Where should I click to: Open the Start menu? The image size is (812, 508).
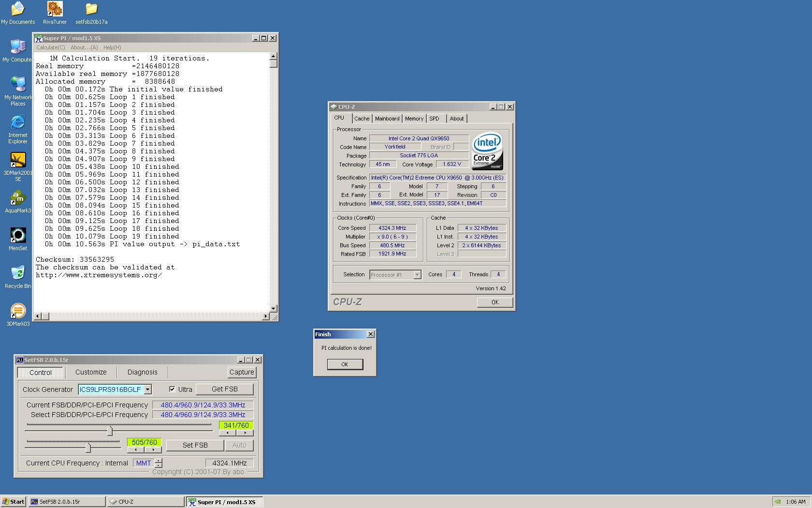pyautogui.click(x=14, y=502)
